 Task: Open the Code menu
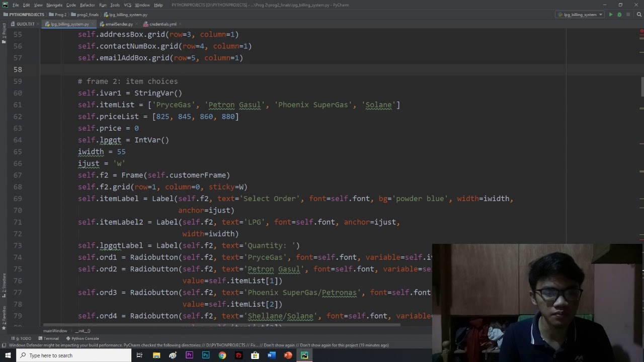pyautogui.click(x=71, y=5)
